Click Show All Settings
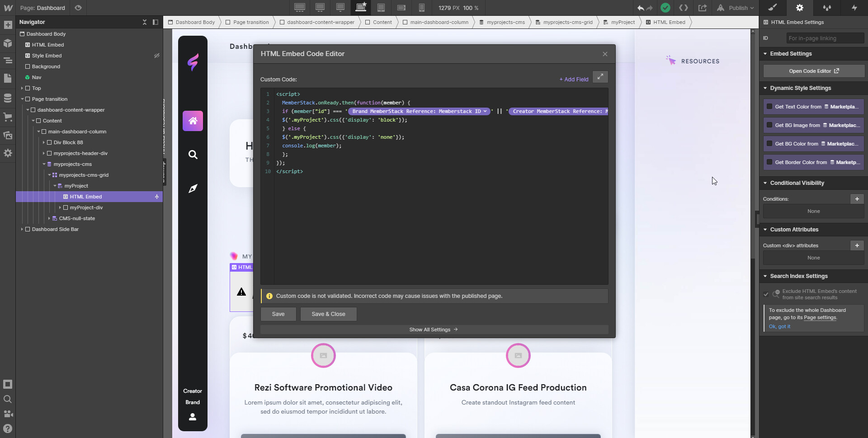Screen dimensions: 868x438 [x=434, y=330]
